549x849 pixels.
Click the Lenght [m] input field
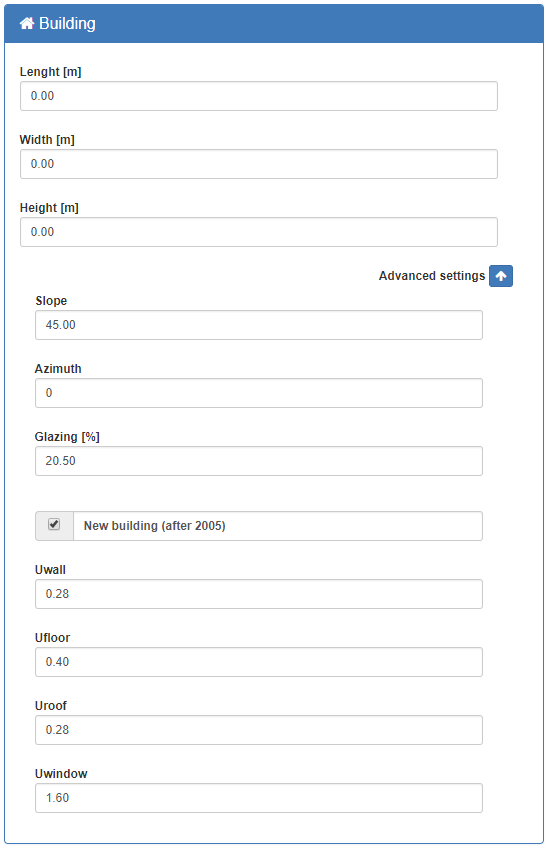click(259, 96)
